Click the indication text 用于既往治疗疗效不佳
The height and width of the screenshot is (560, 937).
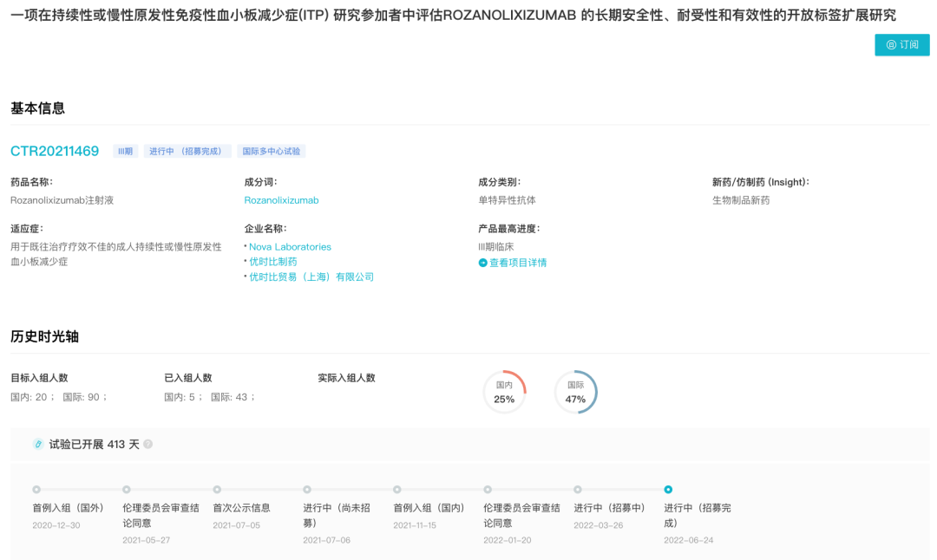116,254
